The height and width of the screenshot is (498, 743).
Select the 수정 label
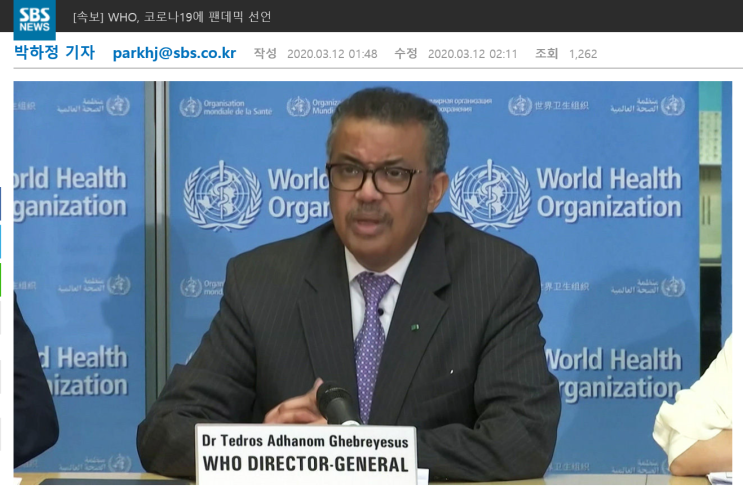tap(406, 54)
